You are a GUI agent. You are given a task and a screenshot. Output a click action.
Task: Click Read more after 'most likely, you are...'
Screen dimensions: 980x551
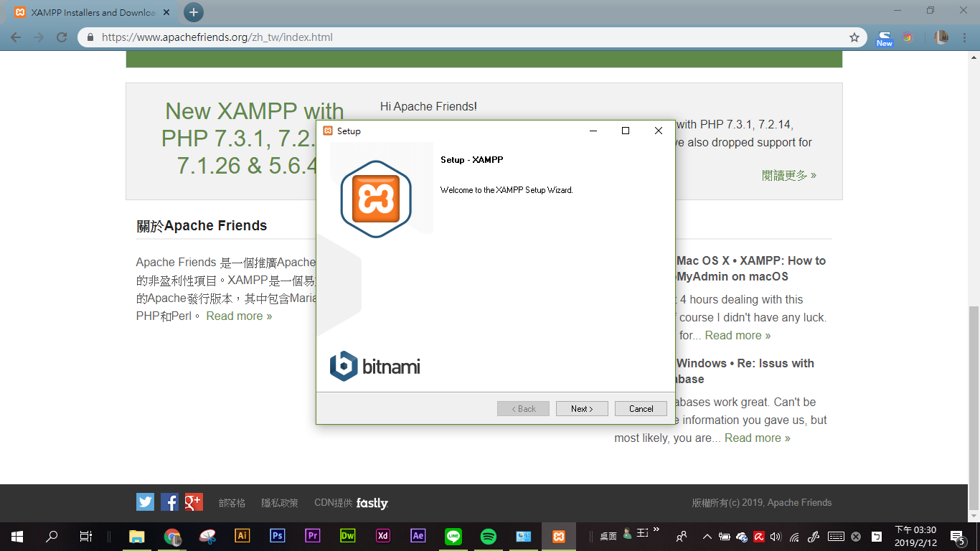757,438
